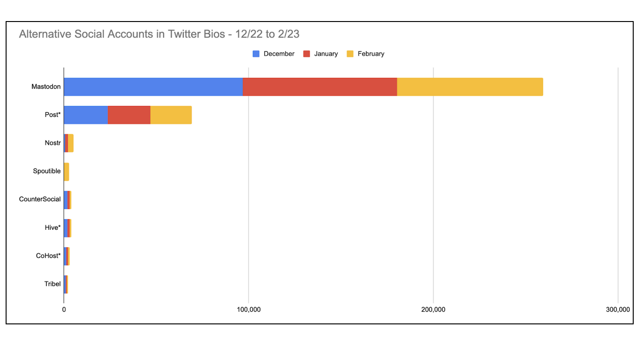
Task: Click the red January legend swatch
Action: click(x=307, y=54)
